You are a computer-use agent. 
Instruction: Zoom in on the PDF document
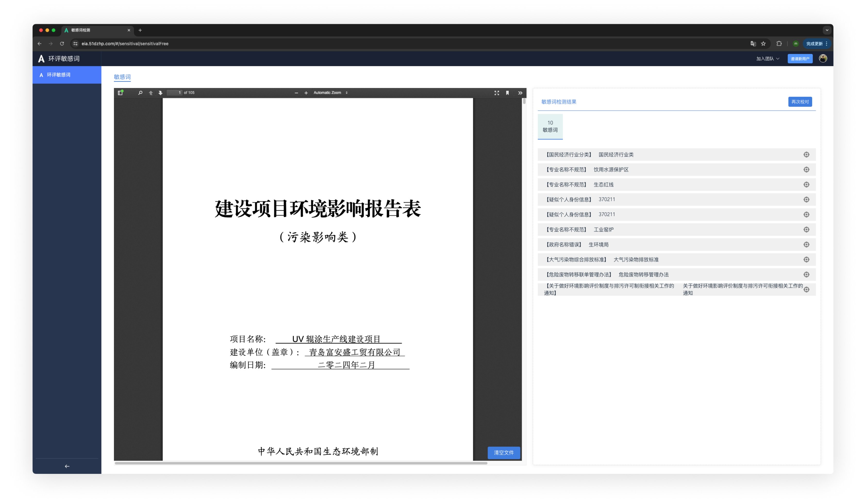(306, 93)
